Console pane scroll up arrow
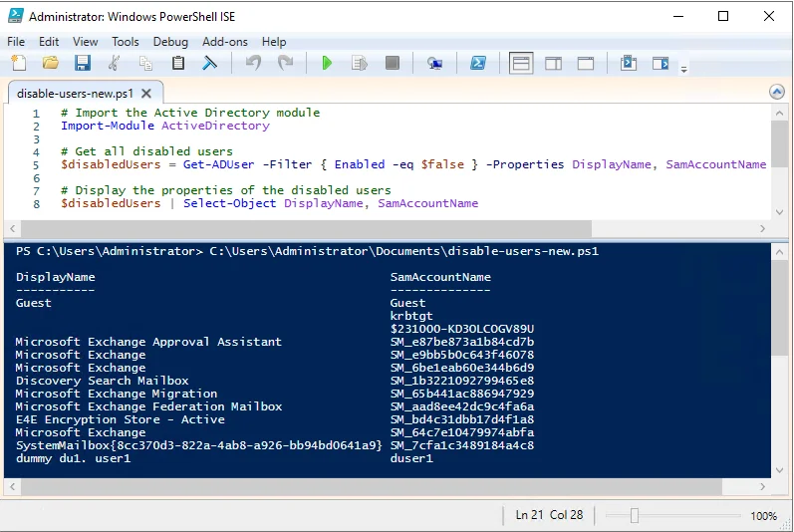Screen dimensions: 794x532 pyautogui.click(x=779, y=252)
